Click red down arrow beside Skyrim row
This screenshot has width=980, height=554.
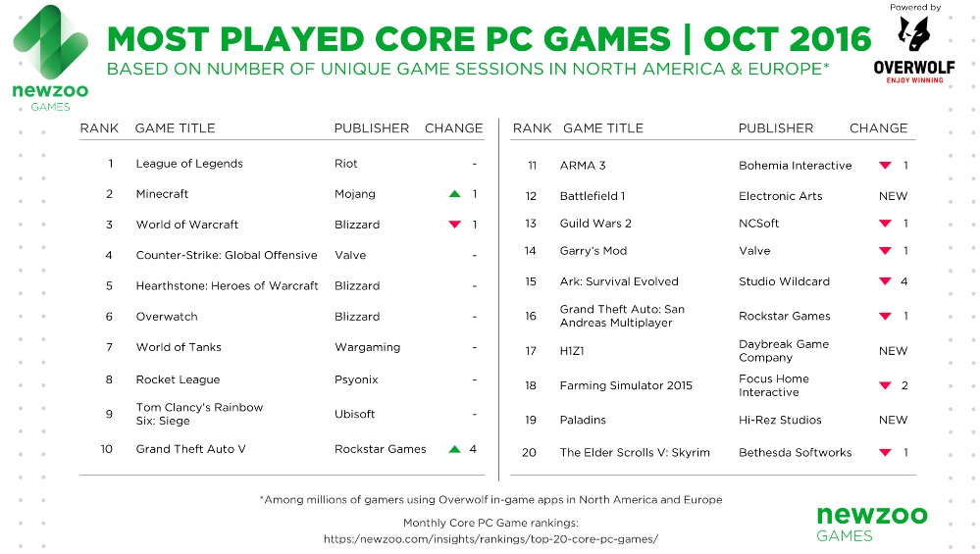coord(885,453)
